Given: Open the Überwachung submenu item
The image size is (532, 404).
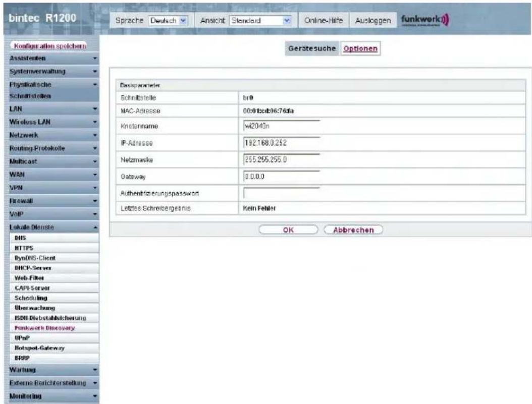Looking at the screenshot, I should 55,308.
